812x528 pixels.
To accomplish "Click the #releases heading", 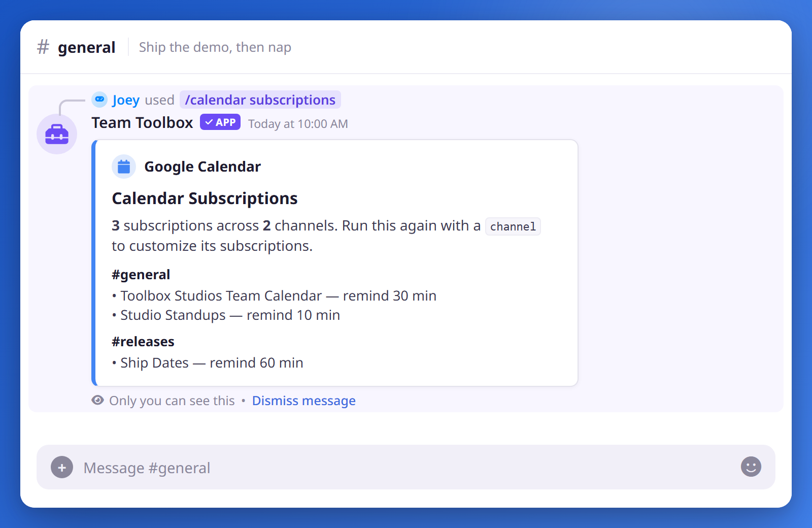I will click(143, 342).
